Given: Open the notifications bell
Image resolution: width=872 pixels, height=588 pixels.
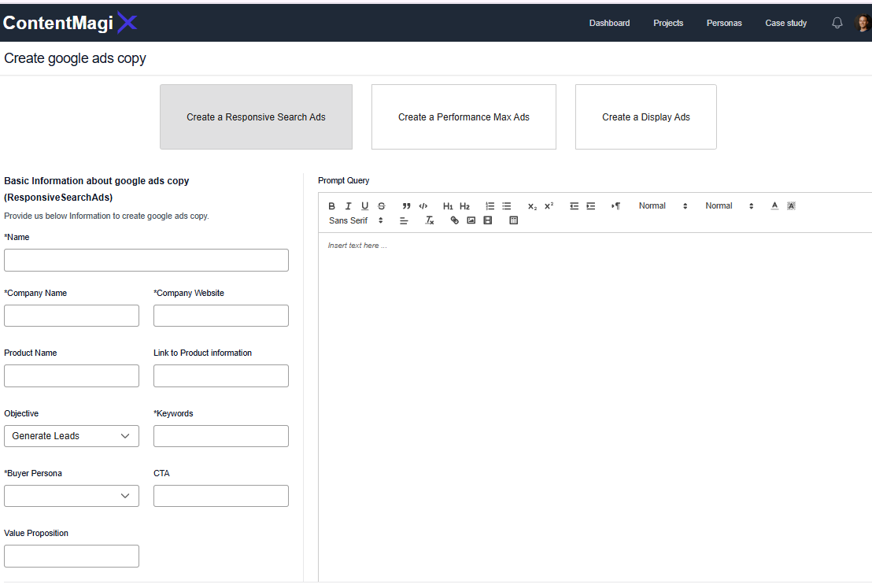Looking at the screenshot, I should pos(837,23).
